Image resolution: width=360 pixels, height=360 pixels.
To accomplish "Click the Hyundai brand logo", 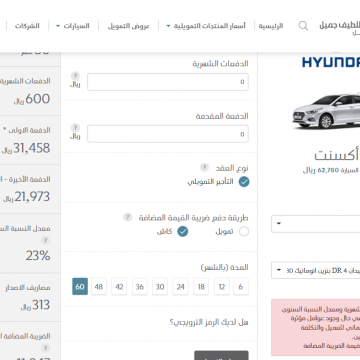I will coord(331,62).
